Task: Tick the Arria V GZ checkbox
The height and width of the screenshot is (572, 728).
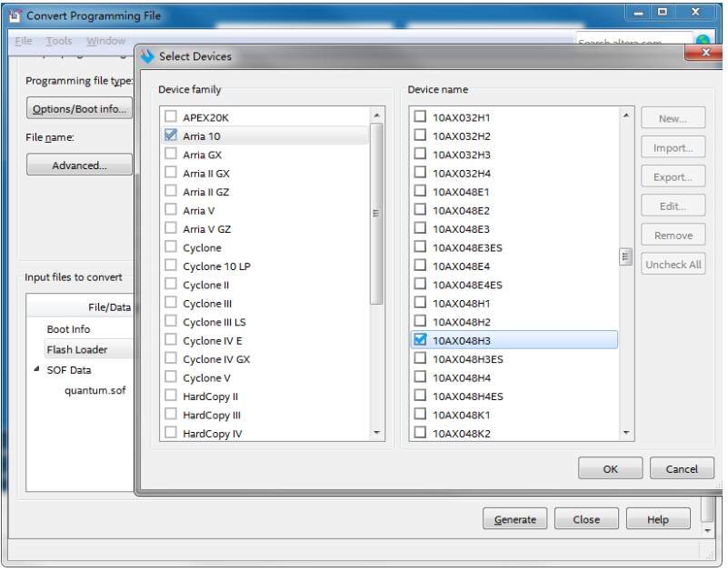Action: 171,227
